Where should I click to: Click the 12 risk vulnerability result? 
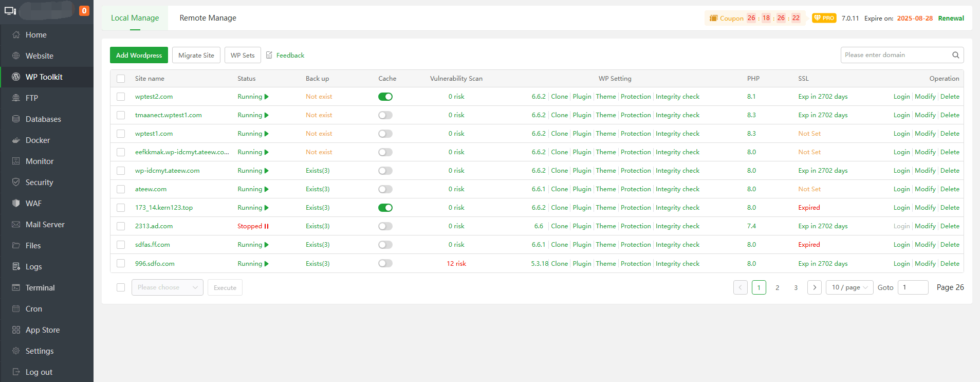[x=456, y=263]
